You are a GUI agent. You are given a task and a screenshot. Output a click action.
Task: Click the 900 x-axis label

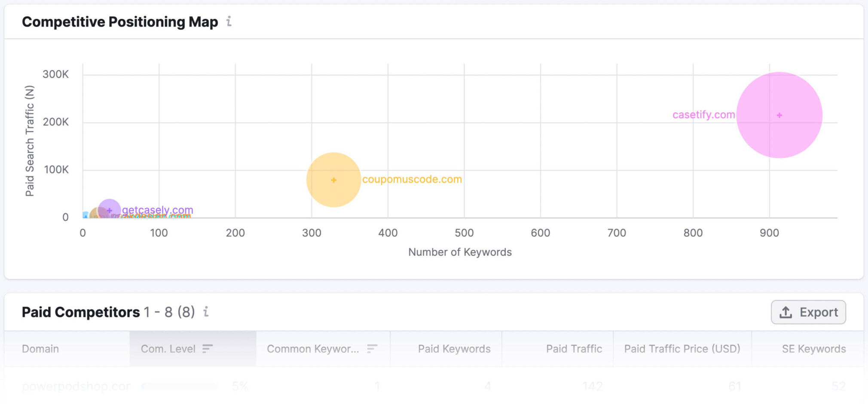[769, 233]
